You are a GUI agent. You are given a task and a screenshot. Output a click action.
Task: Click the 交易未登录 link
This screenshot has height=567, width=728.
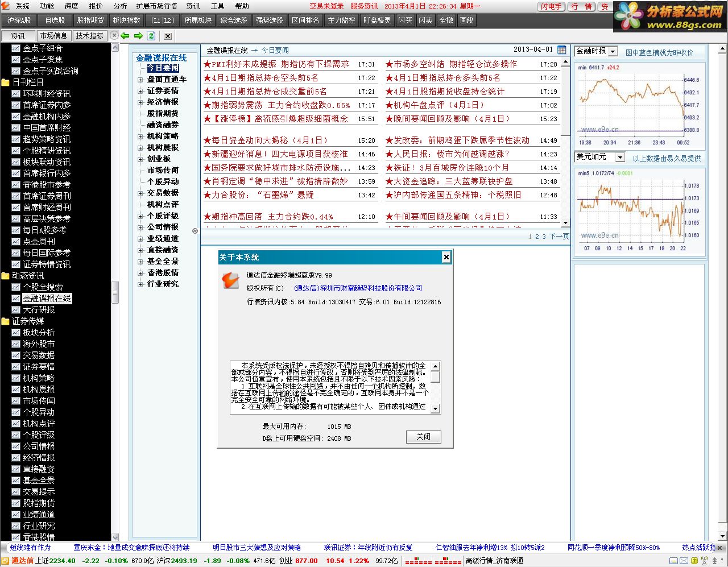[326, 6]
